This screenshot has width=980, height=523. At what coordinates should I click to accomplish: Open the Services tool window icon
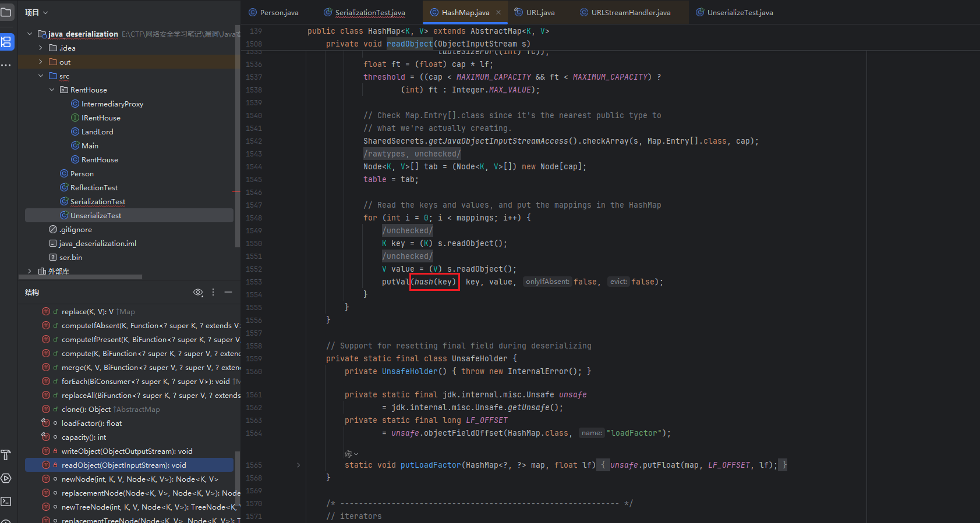[6, 478]
